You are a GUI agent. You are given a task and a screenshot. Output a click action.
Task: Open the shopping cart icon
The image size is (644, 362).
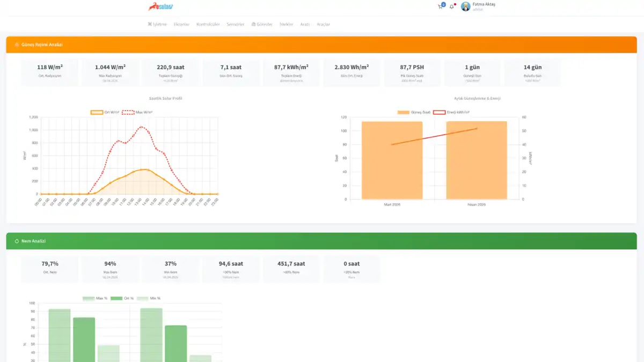(x=441, y=7)
